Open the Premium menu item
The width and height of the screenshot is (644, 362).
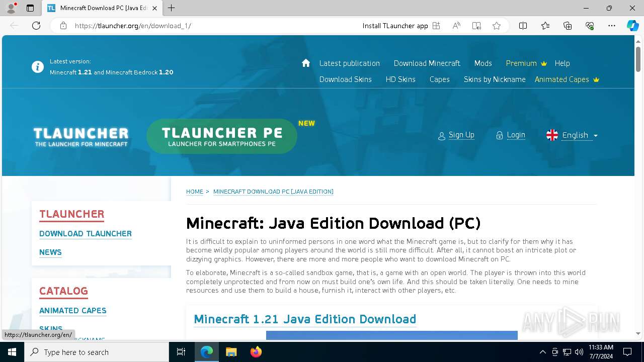(526, 63)
